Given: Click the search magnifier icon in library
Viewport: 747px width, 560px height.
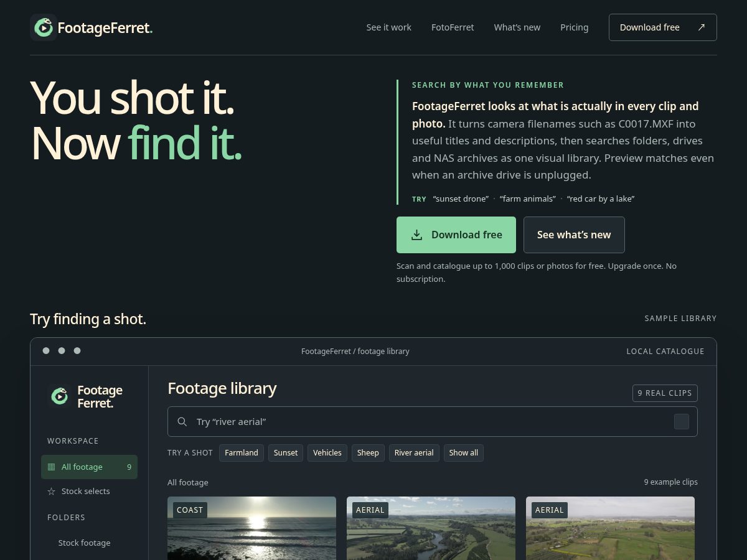Looking at the screenshot, I should 182,422.
